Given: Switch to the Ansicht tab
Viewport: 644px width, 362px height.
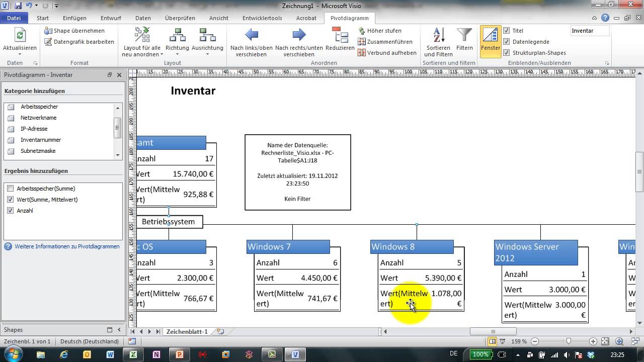Looking at the screenshot, I should [x=219, y=18].
